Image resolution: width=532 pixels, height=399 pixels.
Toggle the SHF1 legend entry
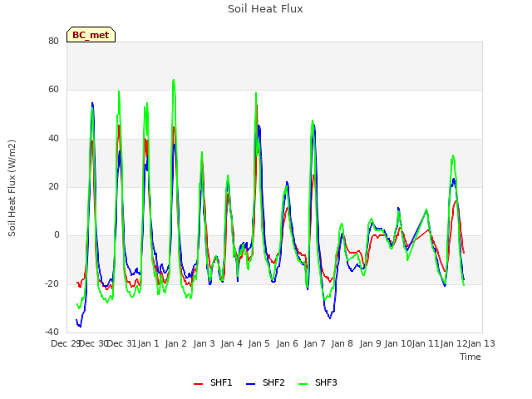(213, 382)
